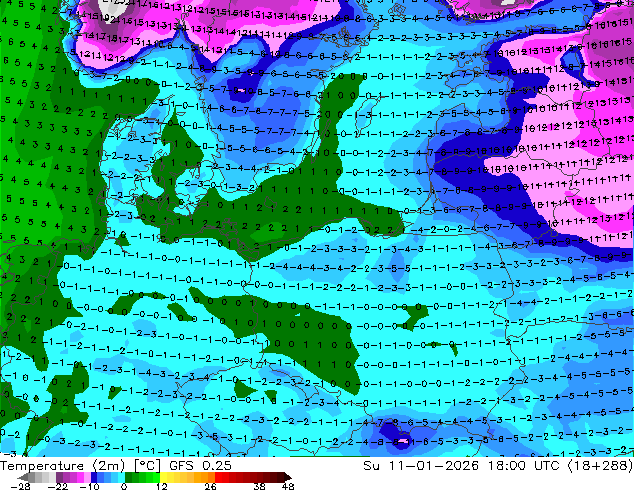Pick the yellow legend swatch at 12
The height and width of the screenshot is (490, 634).
click(x=163, y=477)
